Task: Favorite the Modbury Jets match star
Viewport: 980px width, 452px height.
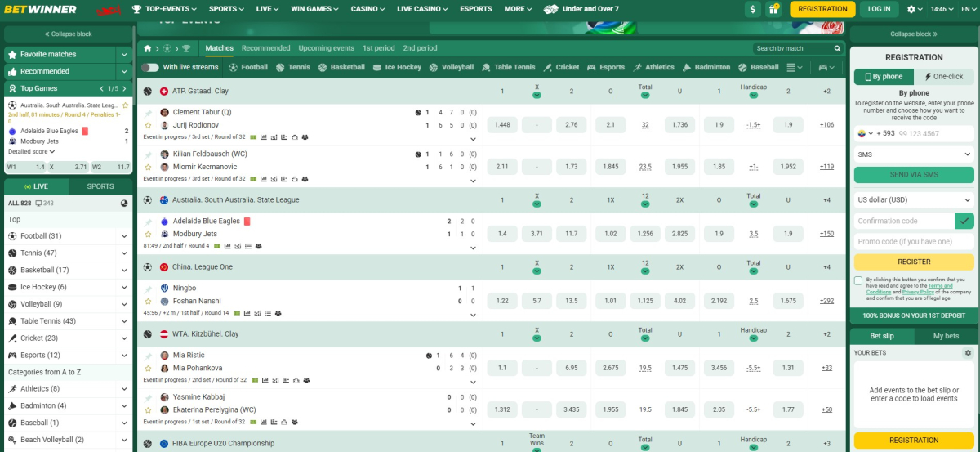Action: [148, 234]
